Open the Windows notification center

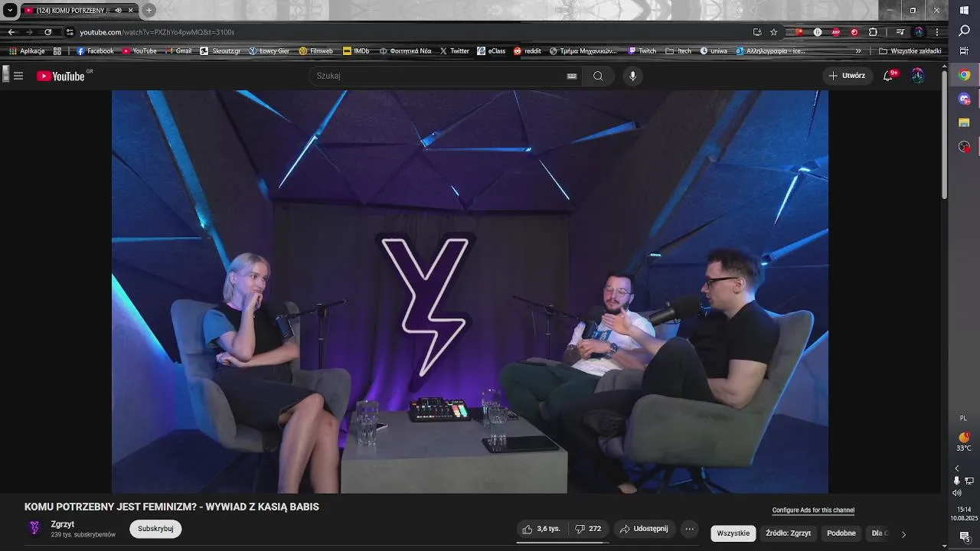tap(965, 536)
